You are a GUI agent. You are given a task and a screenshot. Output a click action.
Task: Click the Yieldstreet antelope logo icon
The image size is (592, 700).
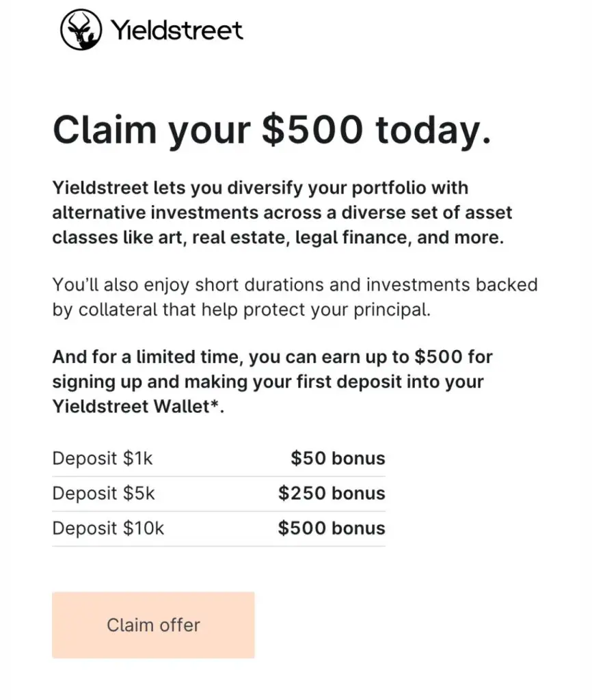click(x=81, y=30)
